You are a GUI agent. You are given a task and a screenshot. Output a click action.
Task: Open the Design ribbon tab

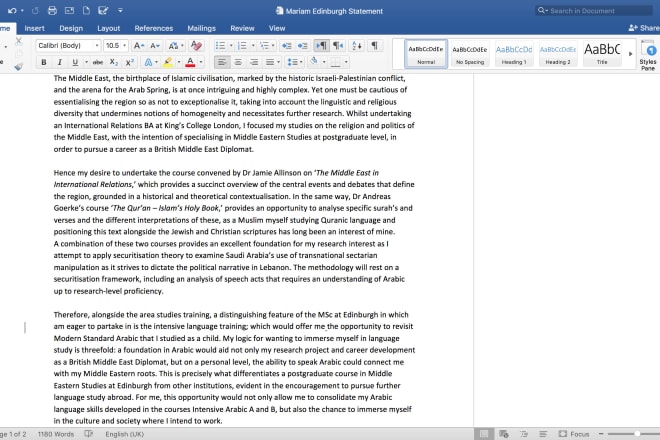(x=71, y=28)
